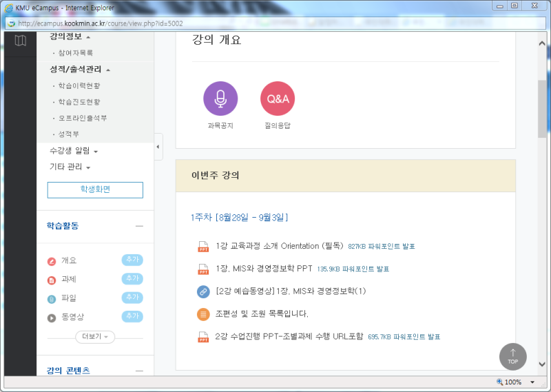The height and width of the screenshot is (392, 551).
Task: Open [2강 예습동영상] 1장. MIS와 경영정보학(1) link
Action: [x=291, y=291]
